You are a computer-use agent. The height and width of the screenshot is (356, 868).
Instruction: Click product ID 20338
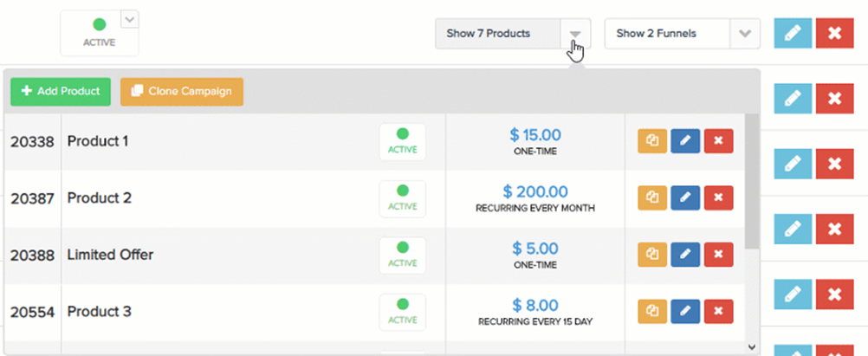[x=32, y=142]
